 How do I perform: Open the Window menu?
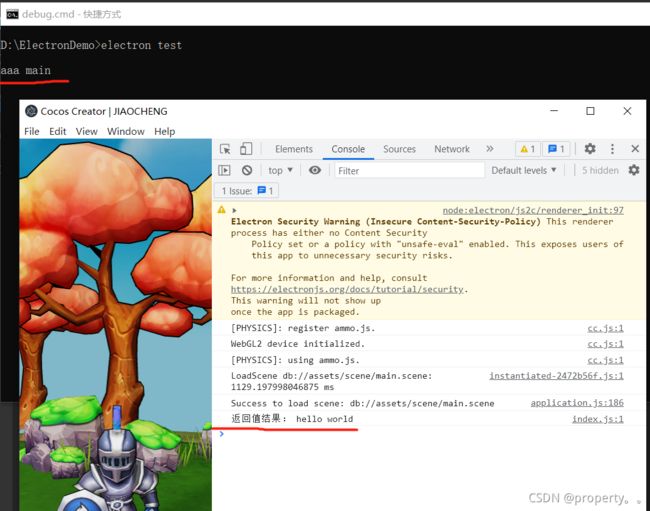[126, 131]
